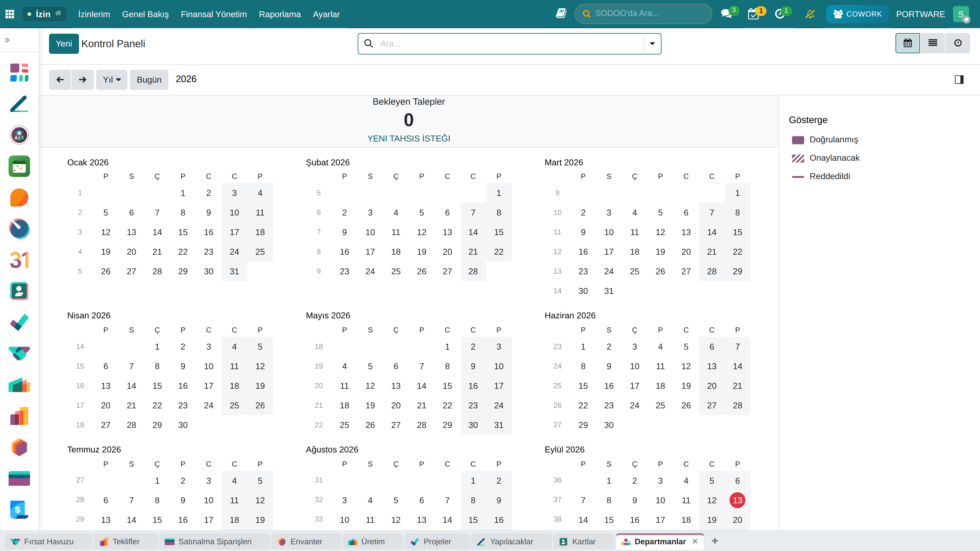Viewport: 980px width, 551px height.
Task: Switch to the Satınalma Siparişleri tab
Action: [x=215, y=542]
